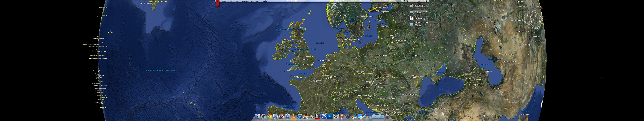Open the Weergave menu
The width and height of the screenshot is (644, 121).
click(x=246, y=1)
